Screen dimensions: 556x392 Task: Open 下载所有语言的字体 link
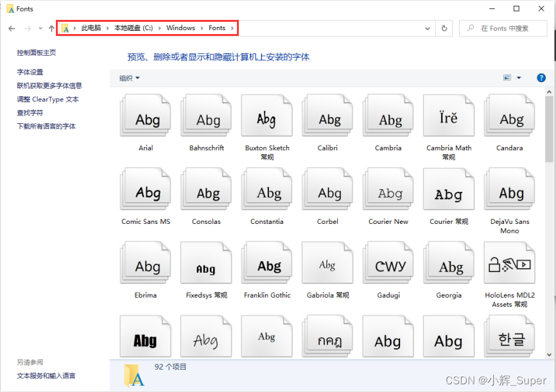coord(46,126)
